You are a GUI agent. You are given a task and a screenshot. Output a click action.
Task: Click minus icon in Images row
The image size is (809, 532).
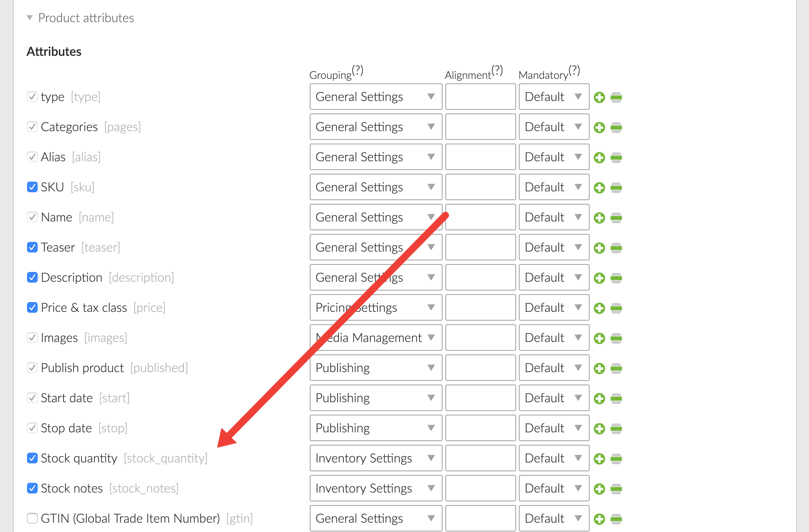point(616,338)
